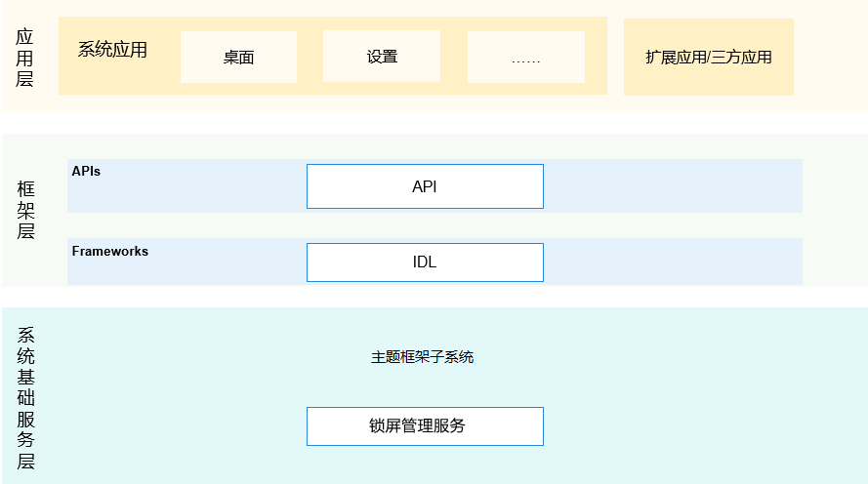868x484 pixels.
Task: Click the vertical 框架层 layer label
Action: pyautogui.click(x=25, y=210)
